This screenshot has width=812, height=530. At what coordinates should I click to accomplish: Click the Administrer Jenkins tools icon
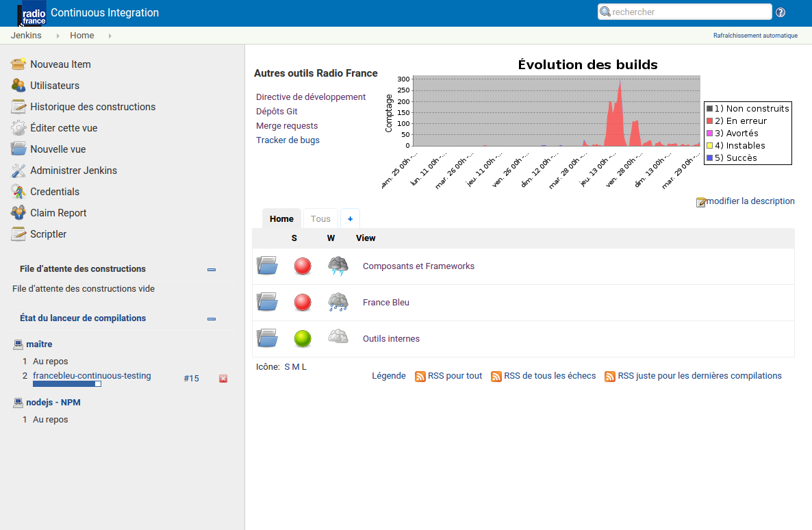click(18, 171)
